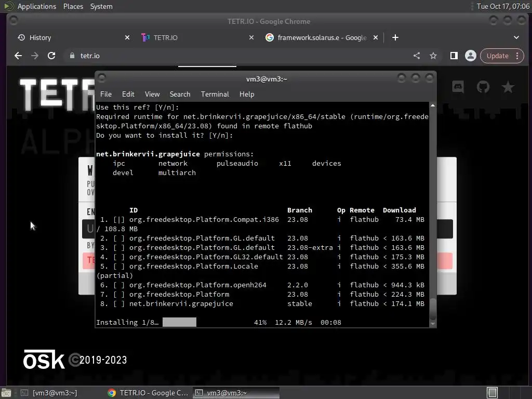532x399 pixels.
Task: Expand the tab search chevron
Action: click(516, 37)
